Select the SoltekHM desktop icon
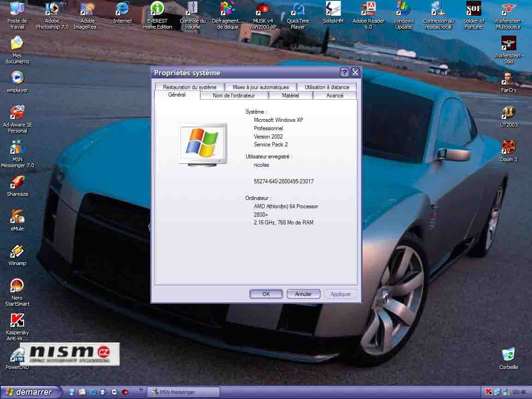This screenshot has height=399, width=532. [333, 13]
